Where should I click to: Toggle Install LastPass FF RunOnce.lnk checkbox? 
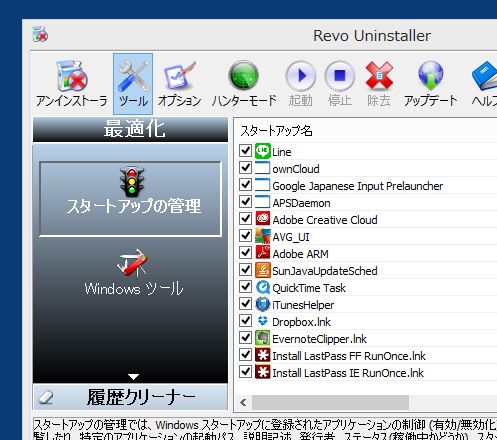coord(245,355)
